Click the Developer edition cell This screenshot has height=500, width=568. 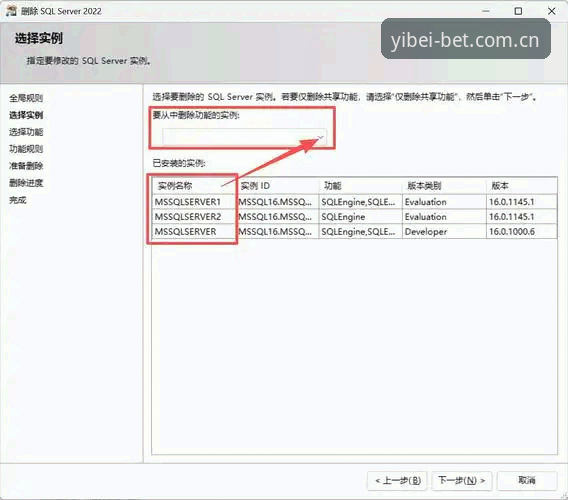444,232
